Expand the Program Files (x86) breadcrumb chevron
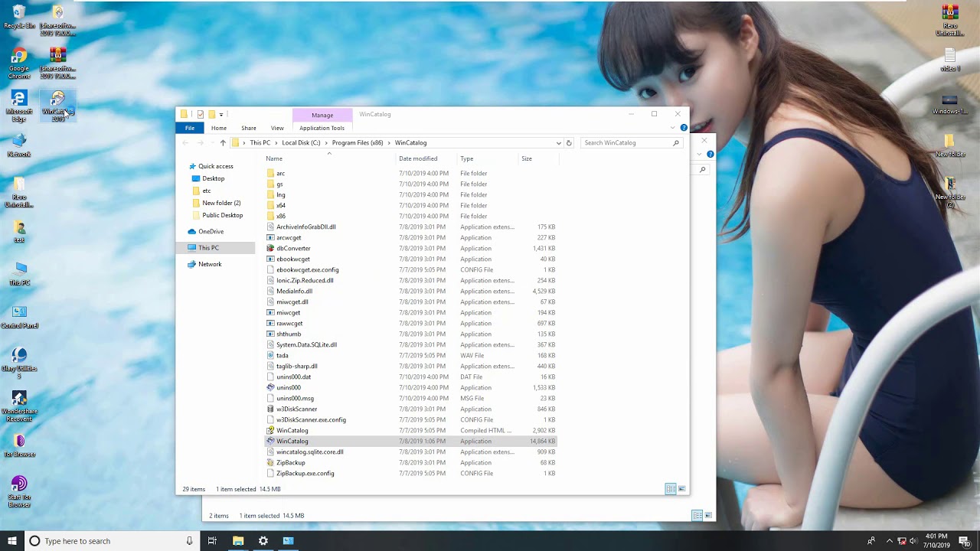This screenshot has height=551, width=980. click(x=389, y=143)
